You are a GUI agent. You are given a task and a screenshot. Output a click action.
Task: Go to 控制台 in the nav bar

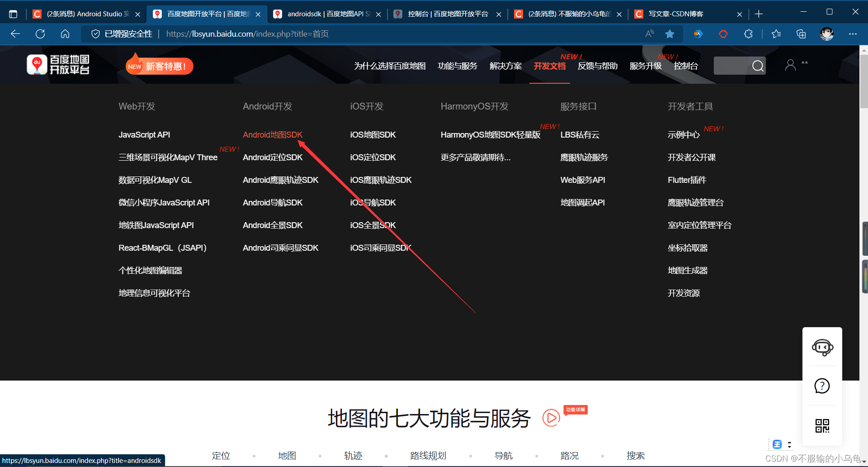(x=686, y=66)
